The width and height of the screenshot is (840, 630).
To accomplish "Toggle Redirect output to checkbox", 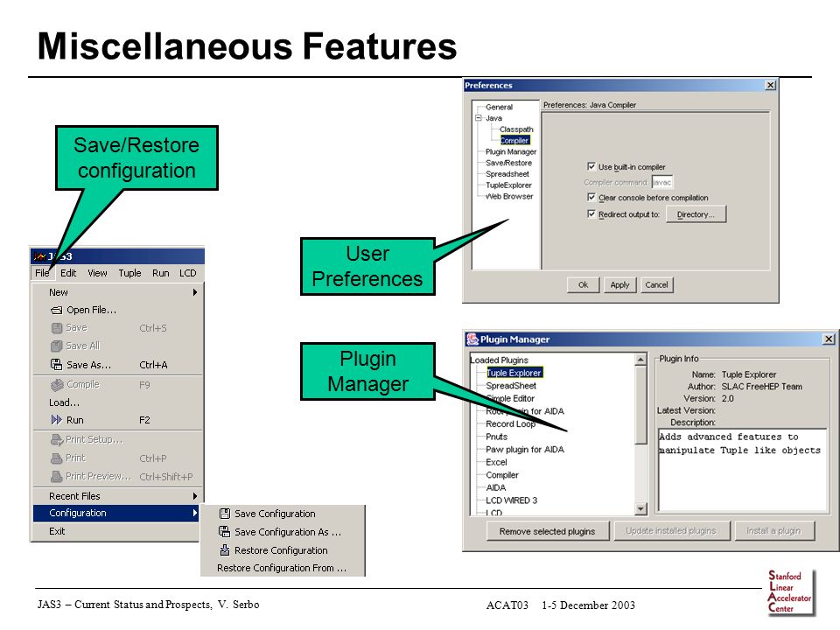I will [591, 213].
